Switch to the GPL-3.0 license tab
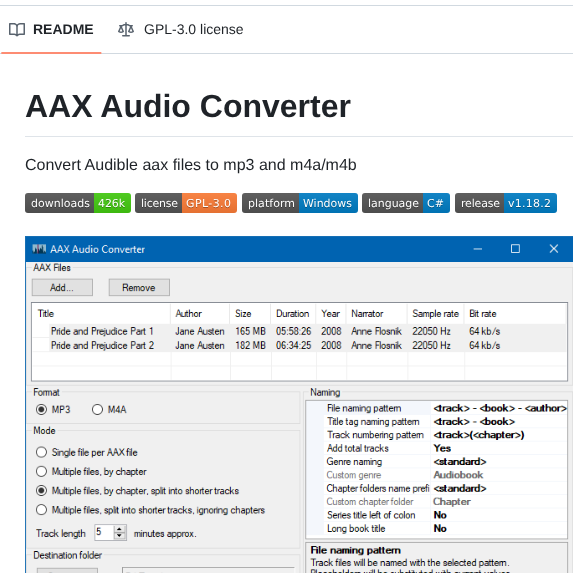The height and width of the screenshot is (573, 573). click(181, 29)
